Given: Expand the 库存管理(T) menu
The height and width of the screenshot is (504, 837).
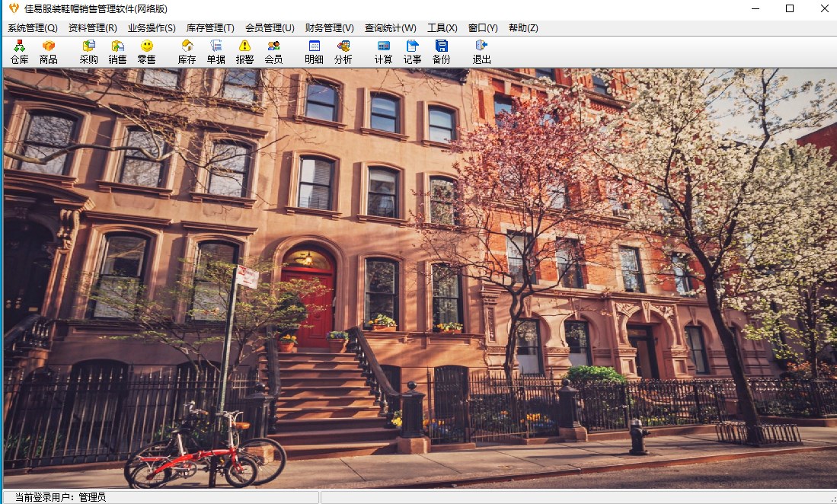Looking at the screenshot, I should [x=210, y=28].
